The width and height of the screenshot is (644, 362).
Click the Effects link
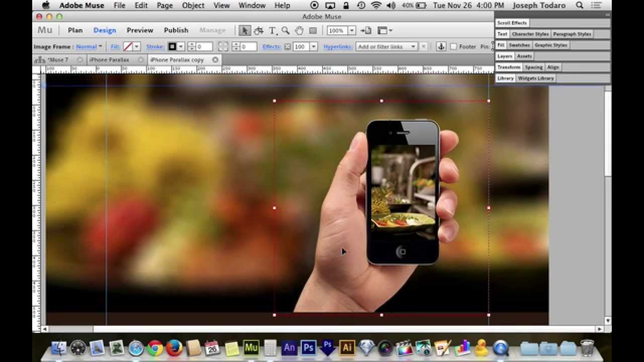[x=272, y=47]
